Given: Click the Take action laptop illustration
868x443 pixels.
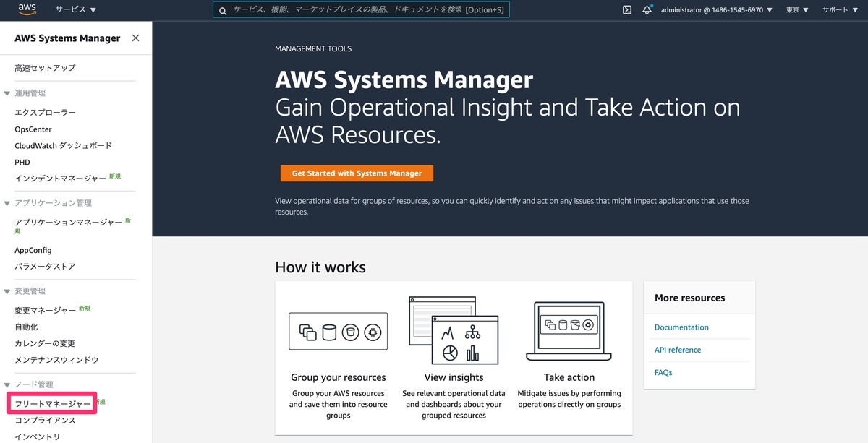Looking at the screenshot, I should [569, 331].
